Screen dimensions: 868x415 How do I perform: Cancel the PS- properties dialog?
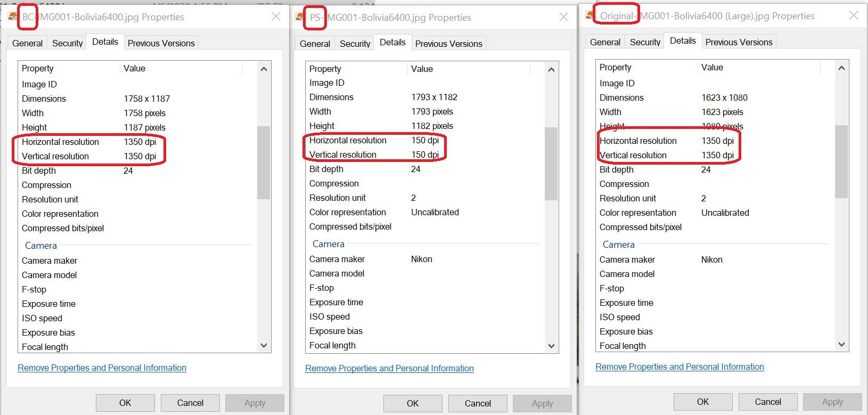pyautogui.click(x=478, y=403)
